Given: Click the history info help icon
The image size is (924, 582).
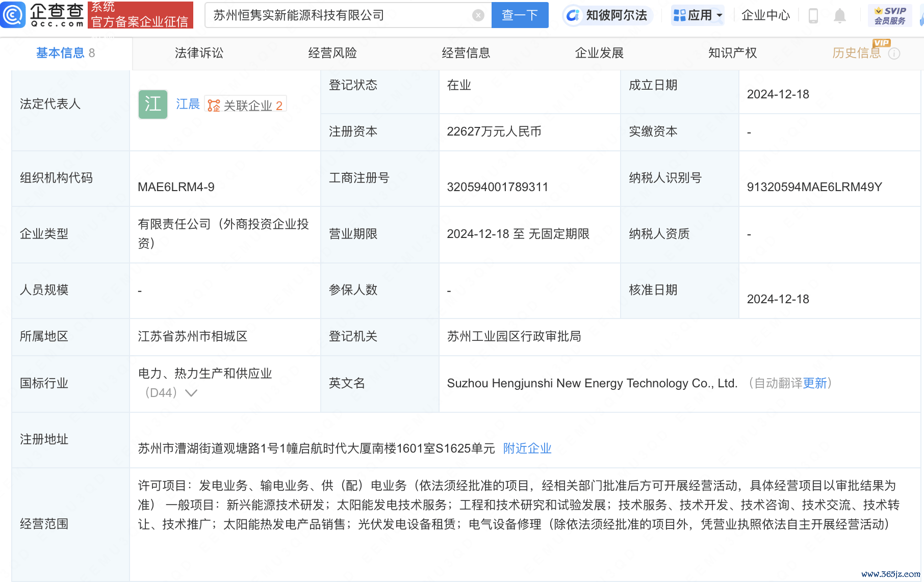Looking at the screenshot, I should [x=894, y=54].
